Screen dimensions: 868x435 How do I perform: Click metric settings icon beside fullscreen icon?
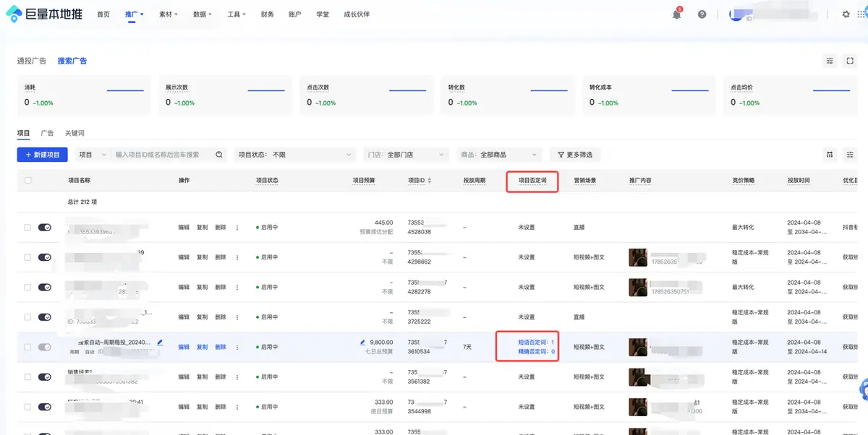click(x=830, y=61)
